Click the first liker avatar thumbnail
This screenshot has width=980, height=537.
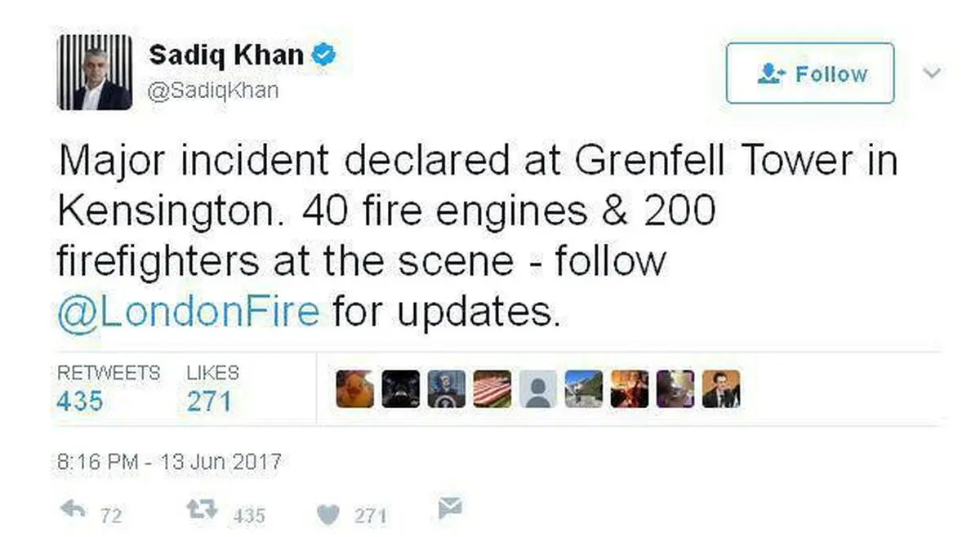click(355, 389)
